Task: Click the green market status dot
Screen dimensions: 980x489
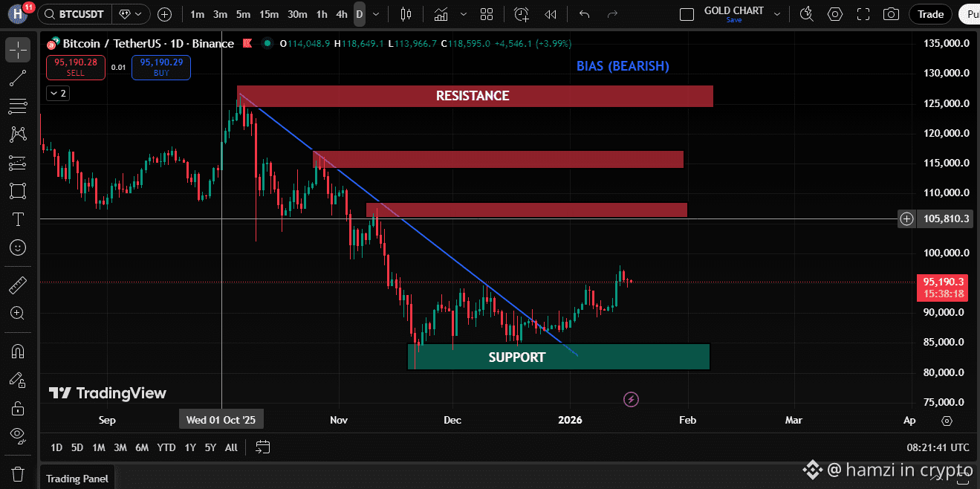Action: 267,43
